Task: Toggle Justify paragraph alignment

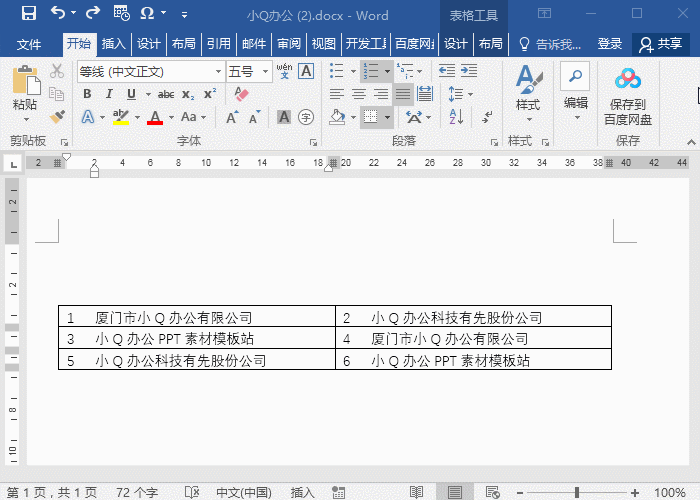Action: pos(403,94)
